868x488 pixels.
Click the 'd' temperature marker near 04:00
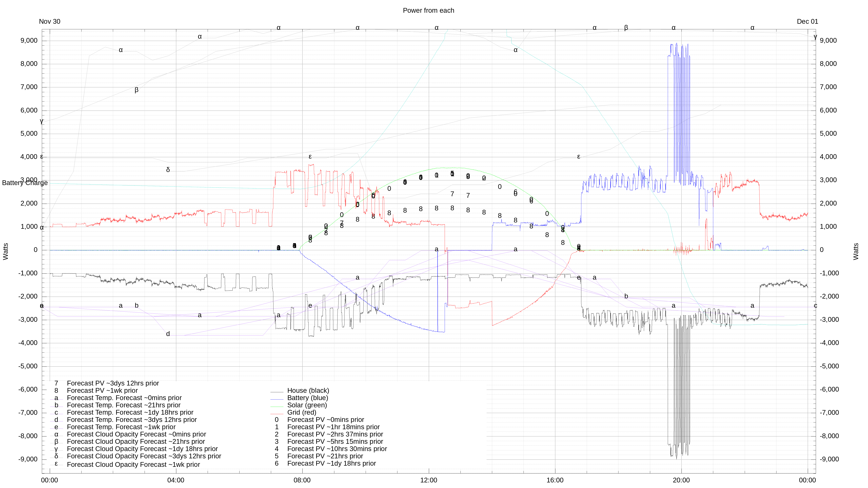(x=168, y=334)
